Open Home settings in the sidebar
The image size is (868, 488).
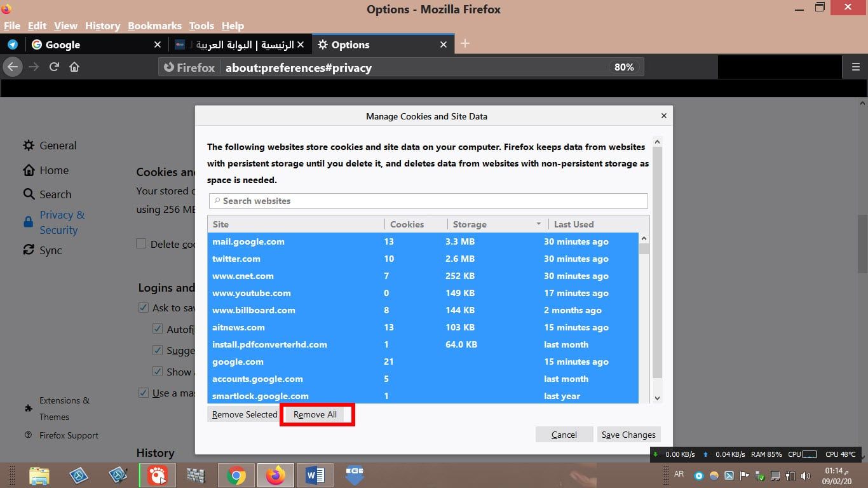pos(46,170)
